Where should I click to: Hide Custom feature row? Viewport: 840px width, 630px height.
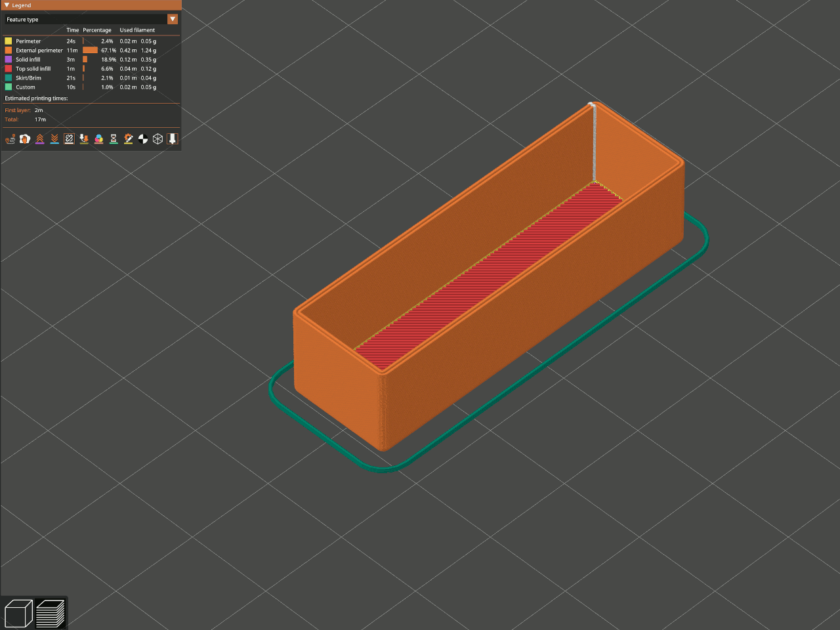tap(91, 87)
